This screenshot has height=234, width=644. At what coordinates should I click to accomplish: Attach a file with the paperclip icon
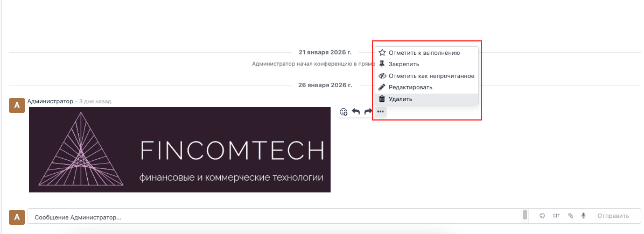[x=570, y=216]
